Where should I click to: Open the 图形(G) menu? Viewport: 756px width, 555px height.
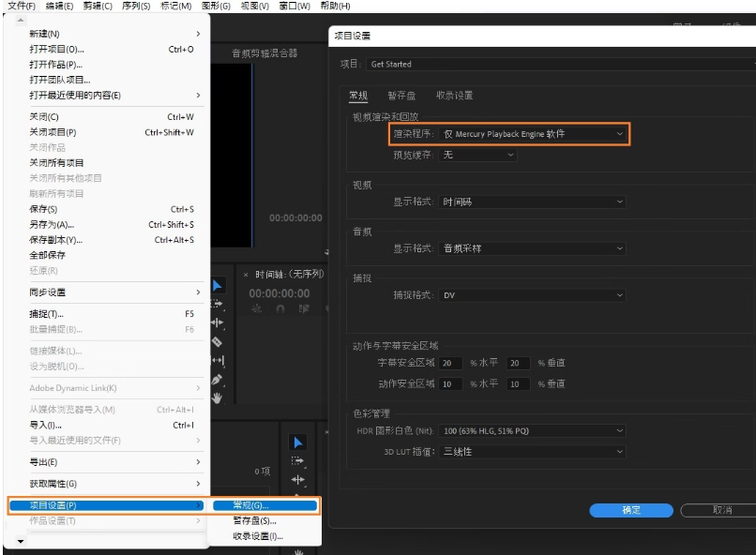[x=216, y=6]
